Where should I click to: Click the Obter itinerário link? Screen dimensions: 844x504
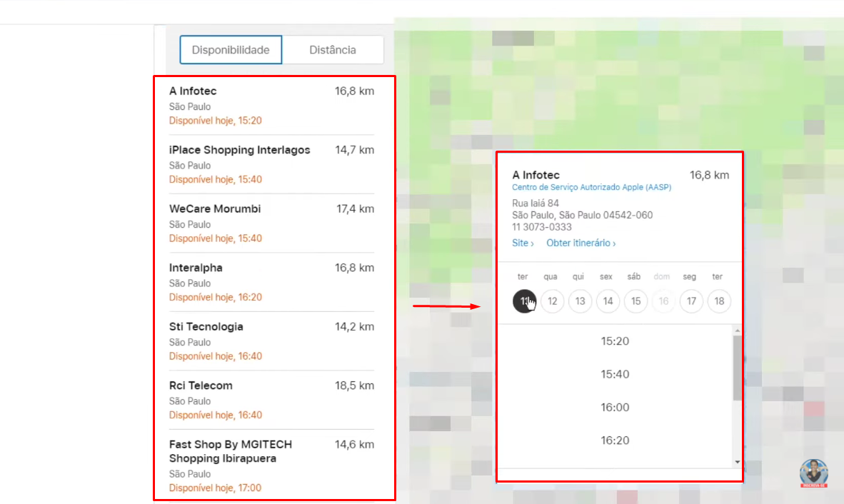(x=581, y=243)
